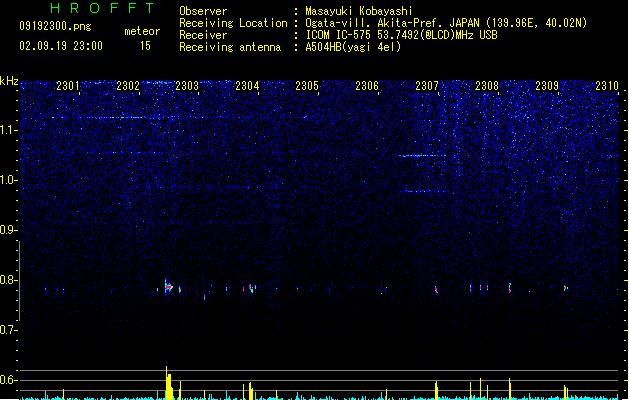Click time marker 2302
629x400 pixels.
(x=128, y=85)
